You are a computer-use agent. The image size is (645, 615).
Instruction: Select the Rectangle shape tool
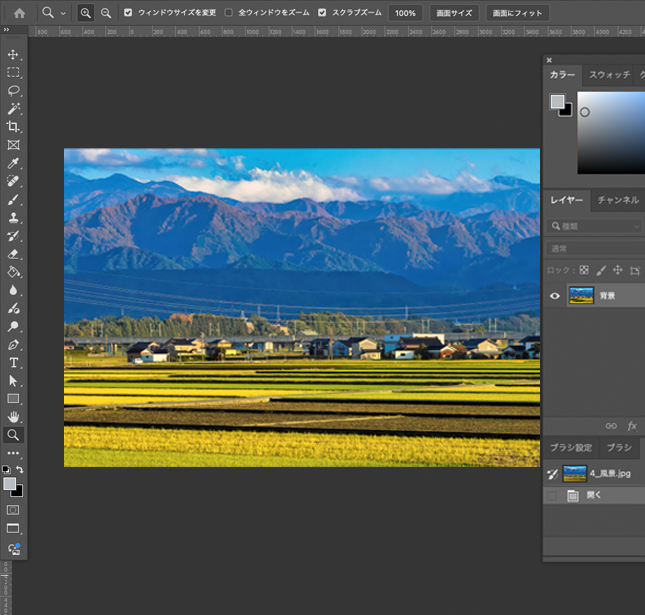(x=13, y=399)
